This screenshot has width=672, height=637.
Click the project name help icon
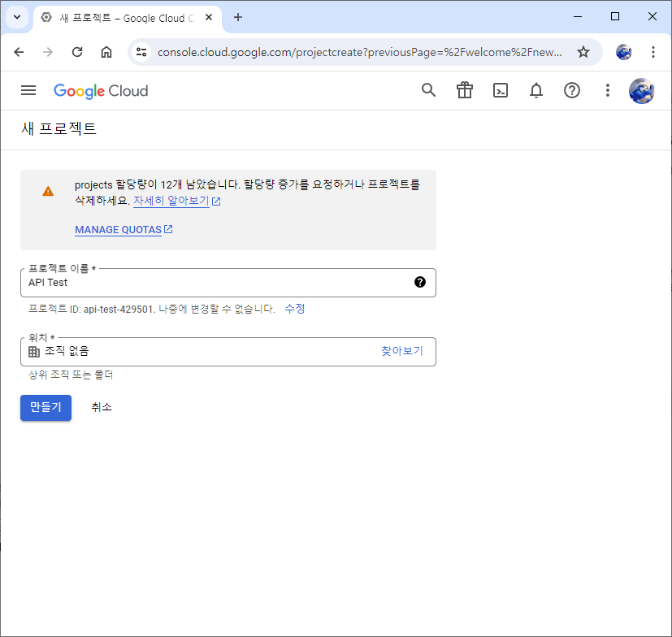420,282
